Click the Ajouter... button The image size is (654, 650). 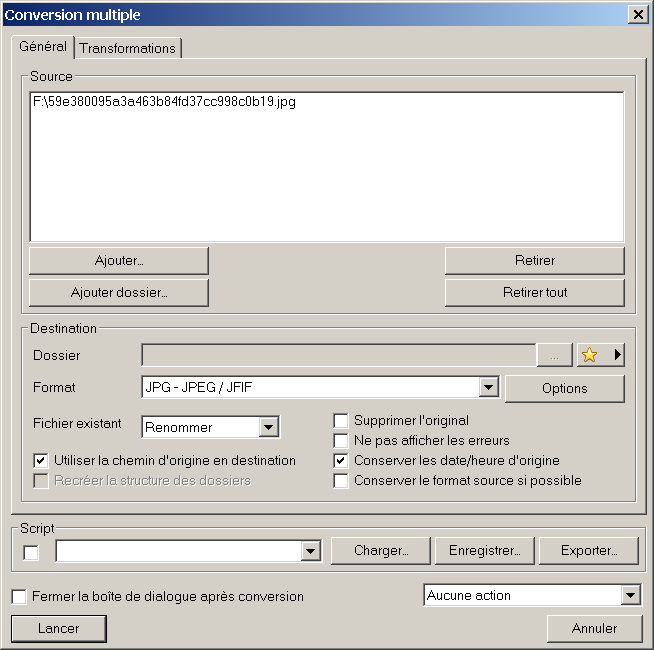(119, 261)
